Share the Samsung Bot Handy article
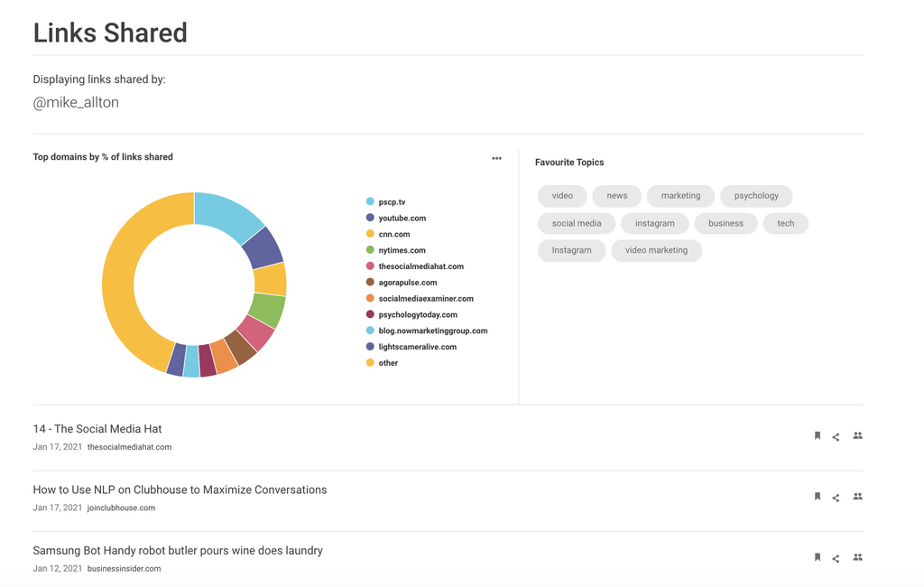924x587 pixels. click(x=836, y=558)
